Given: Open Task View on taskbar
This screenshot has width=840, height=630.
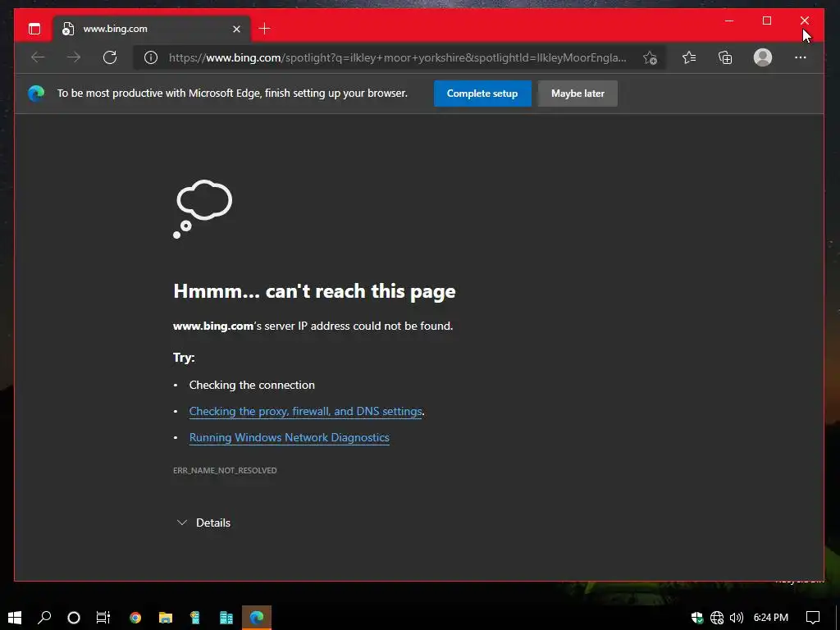Looking at the screenshot, I should 103,618.
